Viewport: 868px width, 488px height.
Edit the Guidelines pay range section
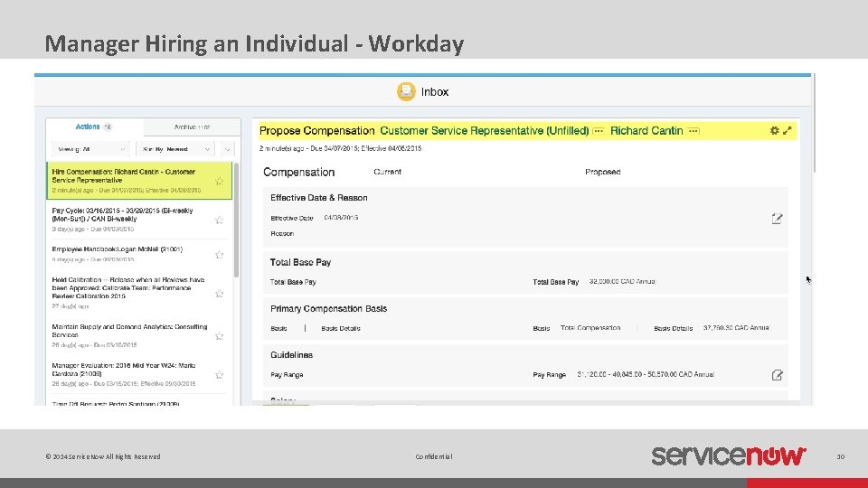point(778,375)
